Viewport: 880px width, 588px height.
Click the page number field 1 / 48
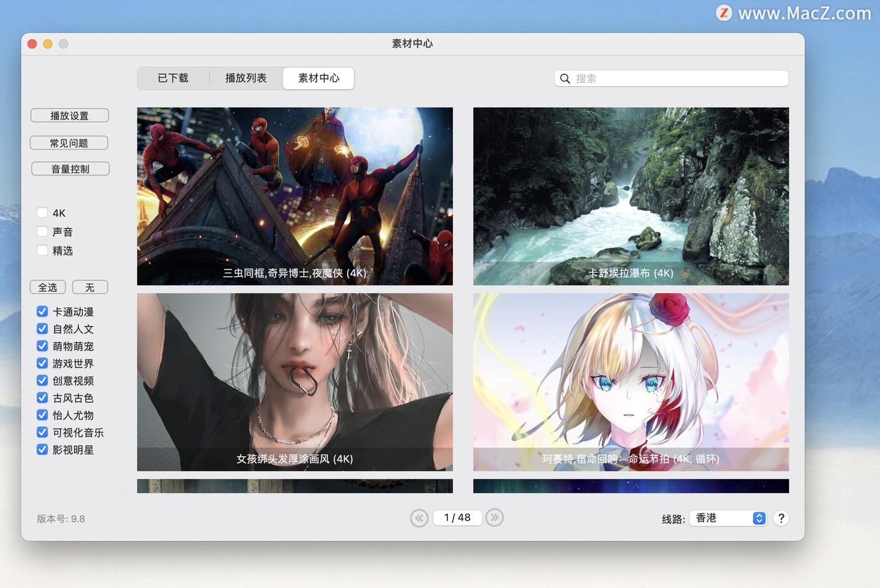pyautogui.click(x=457, y=518)
